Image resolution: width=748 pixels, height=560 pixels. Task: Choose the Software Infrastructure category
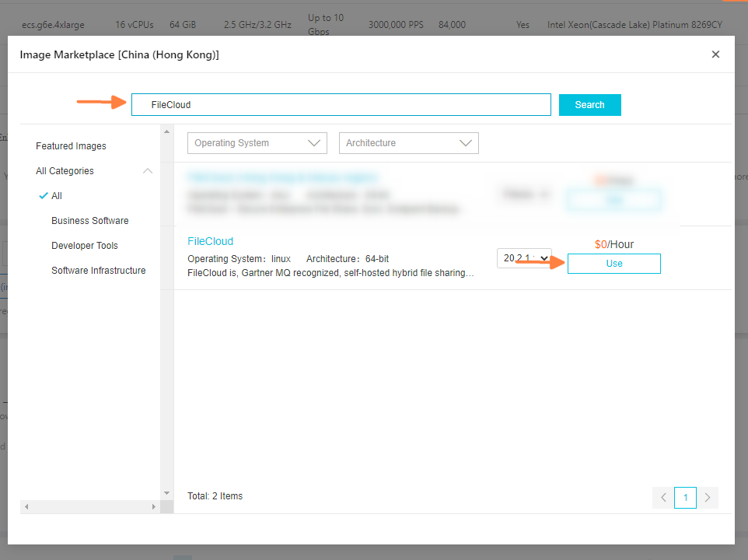pyautogui.click(x=99, y=271)
